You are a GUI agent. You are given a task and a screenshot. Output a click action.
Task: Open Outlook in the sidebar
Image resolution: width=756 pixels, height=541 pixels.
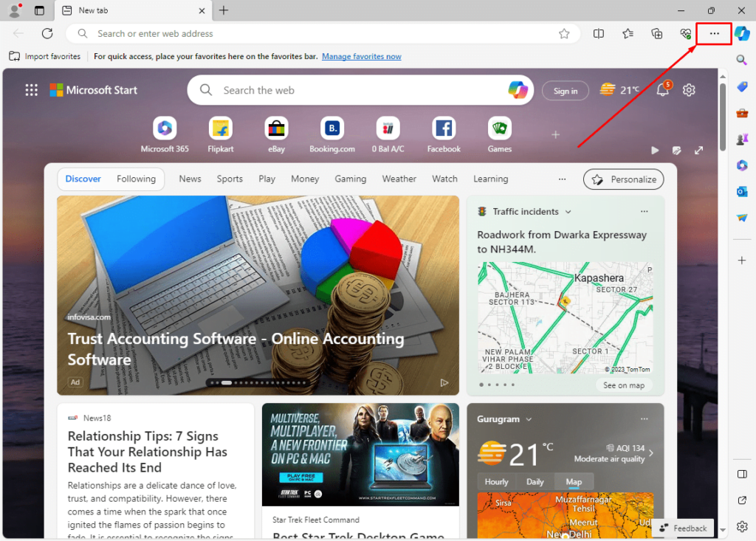pos(742,191)
